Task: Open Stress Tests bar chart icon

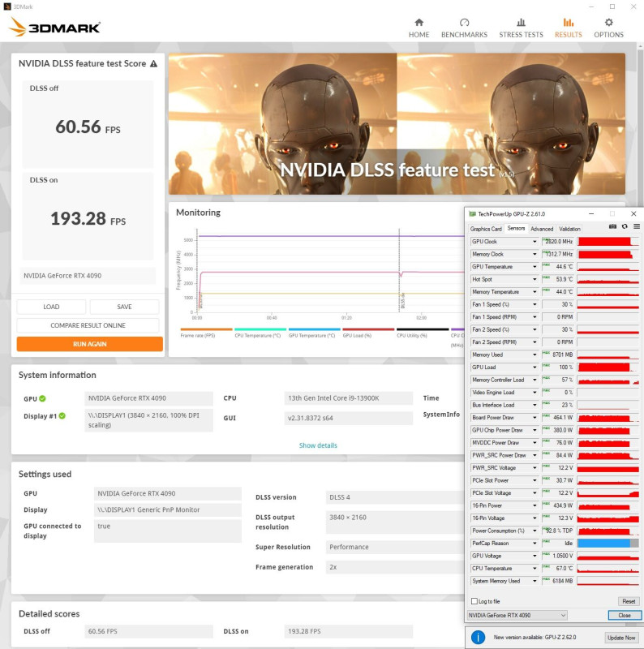Action: 521,23
